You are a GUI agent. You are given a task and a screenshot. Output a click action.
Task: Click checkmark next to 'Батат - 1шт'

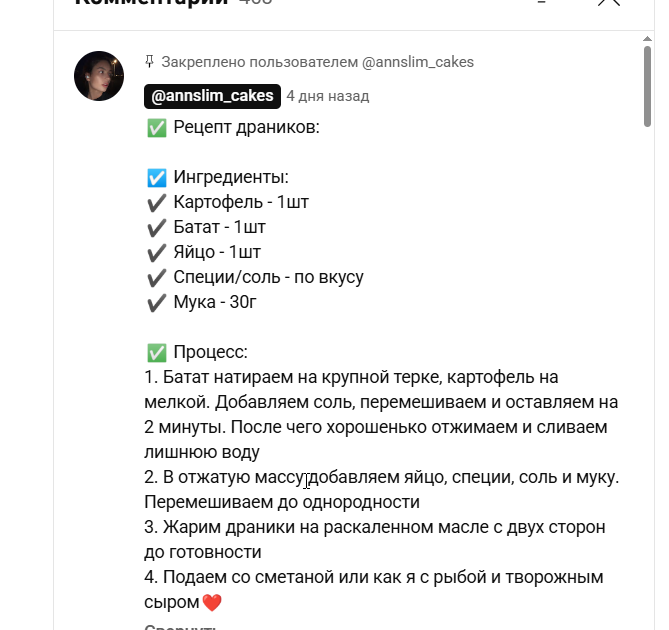click(157, 228)
